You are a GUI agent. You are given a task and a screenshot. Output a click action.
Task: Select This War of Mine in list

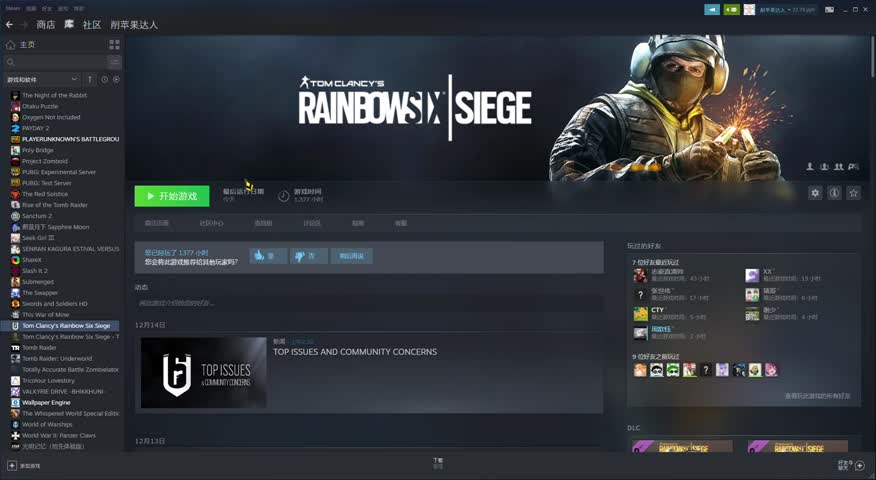[45, 315]
